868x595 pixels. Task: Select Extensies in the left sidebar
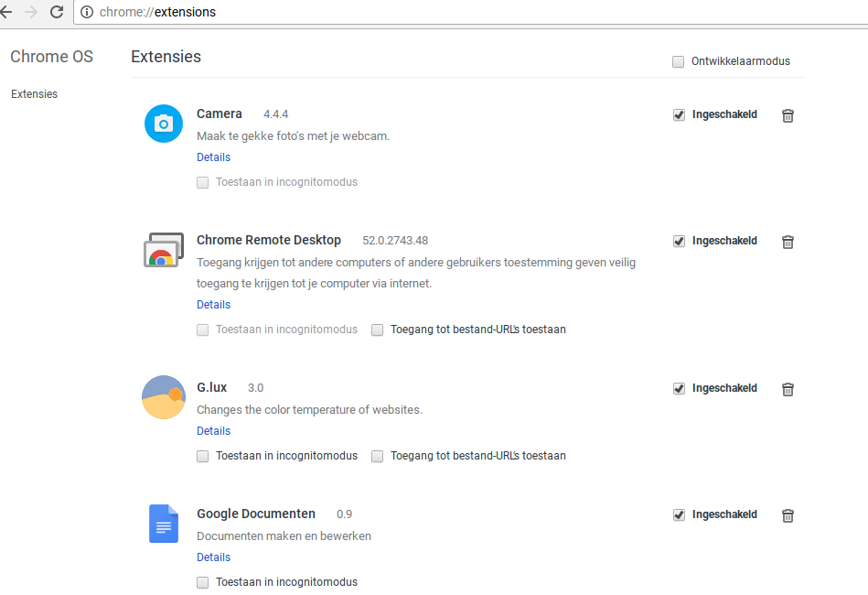tap(34, 94)
